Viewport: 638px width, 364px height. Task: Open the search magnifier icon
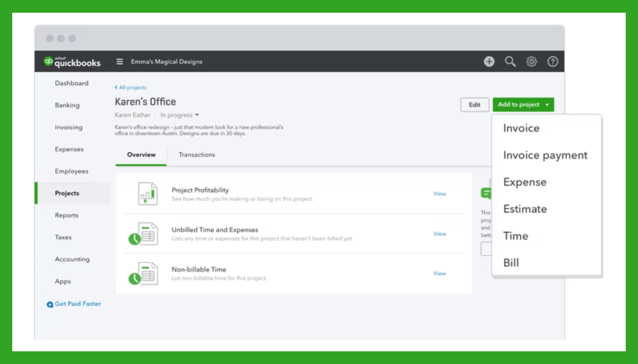(x=510, y=61)
